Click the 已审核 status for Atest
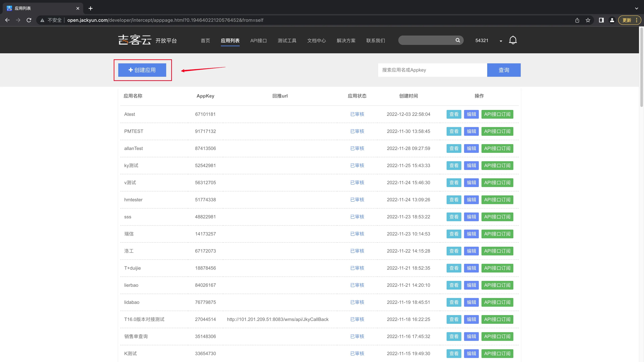644x362 pixels. (357, 114)
